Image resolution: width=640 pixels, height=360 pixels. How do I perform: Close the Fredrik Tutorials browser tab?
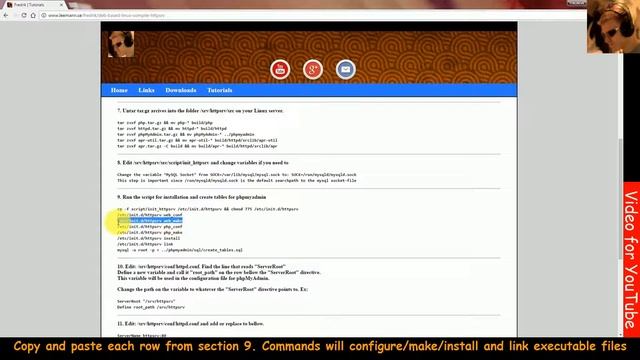(x=61, y=5)
